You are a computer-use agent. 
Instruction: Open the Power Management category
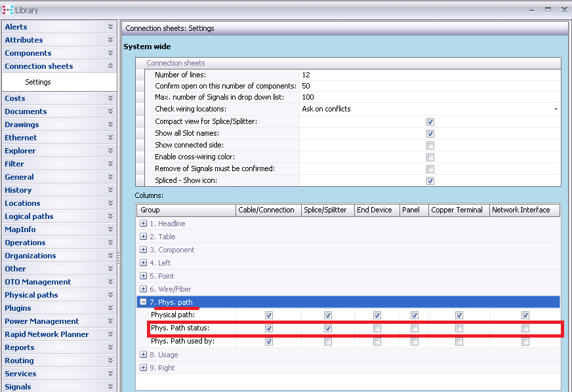(x=59, y=321)
